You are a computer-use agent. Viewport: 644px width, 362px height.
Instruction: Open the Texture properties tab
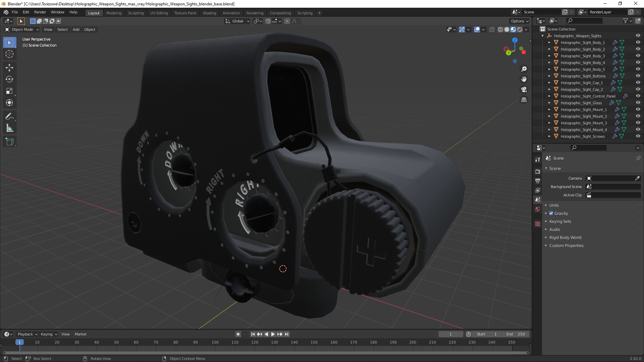point(538,224)
